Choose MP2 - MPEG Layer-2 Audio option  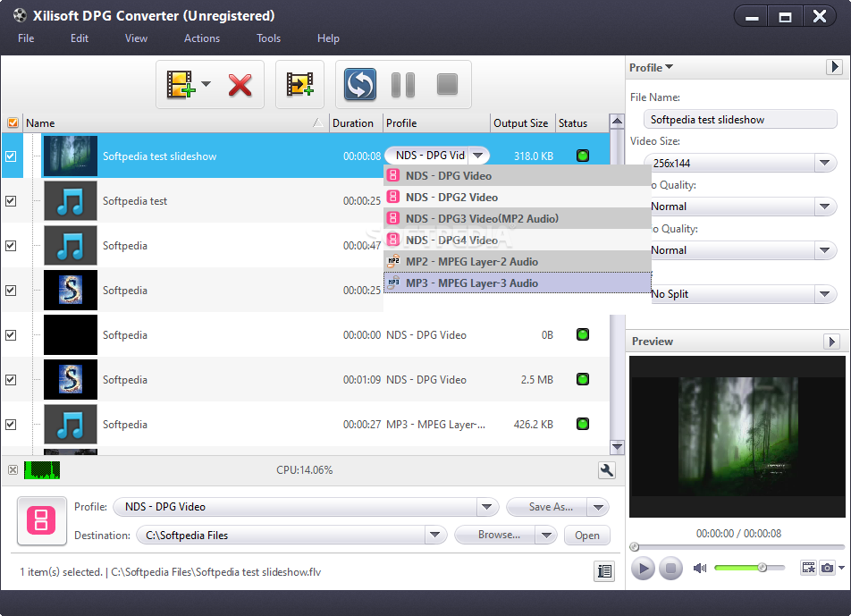pos(518,262)
